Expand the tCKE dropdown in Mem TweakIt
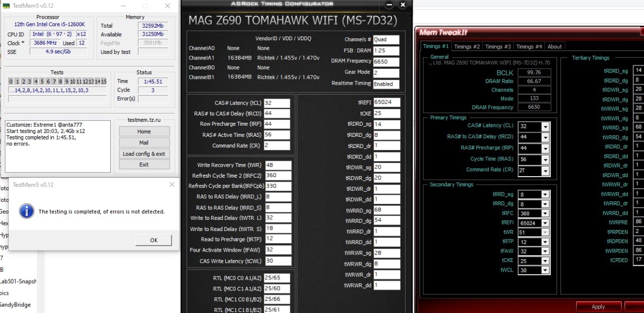 (545, 261)
